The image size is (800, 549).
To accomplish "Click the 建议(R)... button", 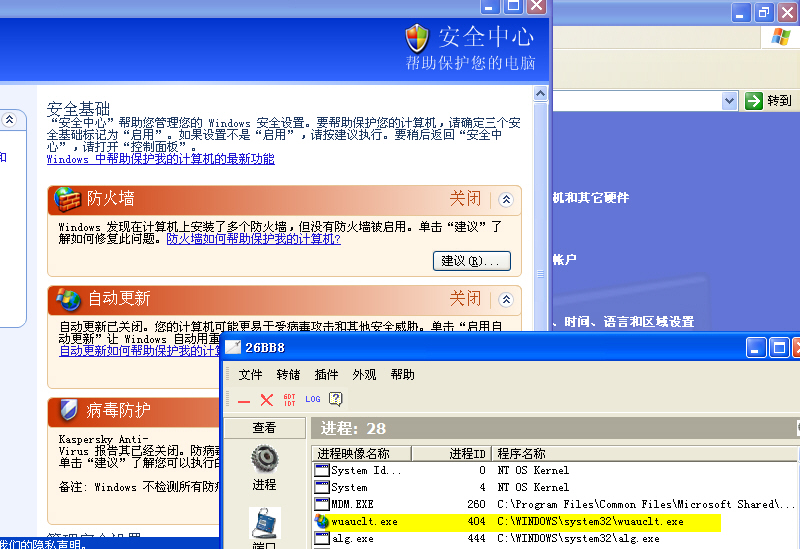I will click(x=471, y=261).
